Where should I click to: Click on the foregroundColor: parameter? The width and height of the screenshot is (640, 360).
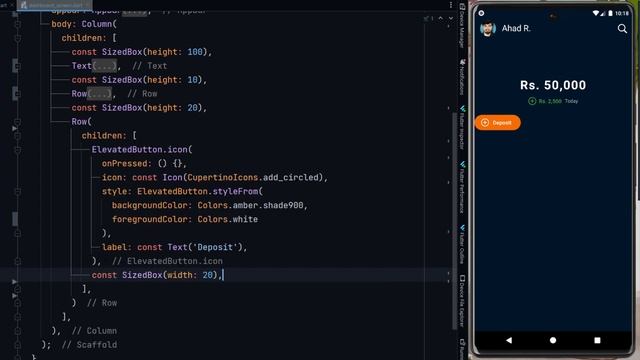(152, 220)
